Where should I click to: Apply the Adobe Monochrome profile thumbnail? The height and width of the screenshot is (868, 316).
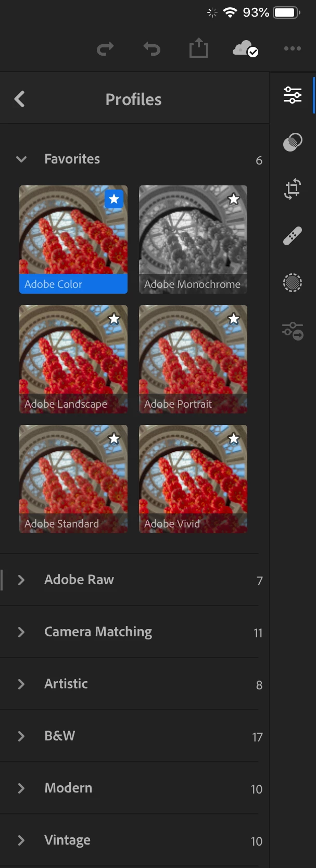pyautogui.click(x=193, y=240)
